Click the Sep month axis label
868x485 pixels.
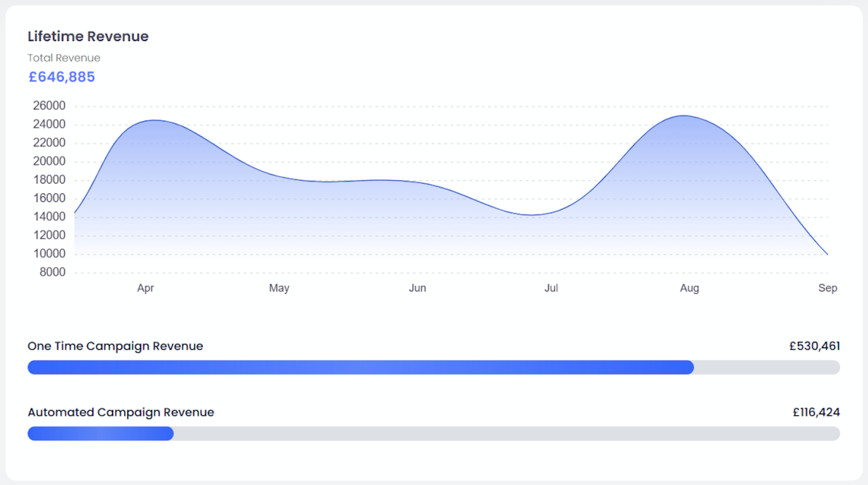pos(828,288)
